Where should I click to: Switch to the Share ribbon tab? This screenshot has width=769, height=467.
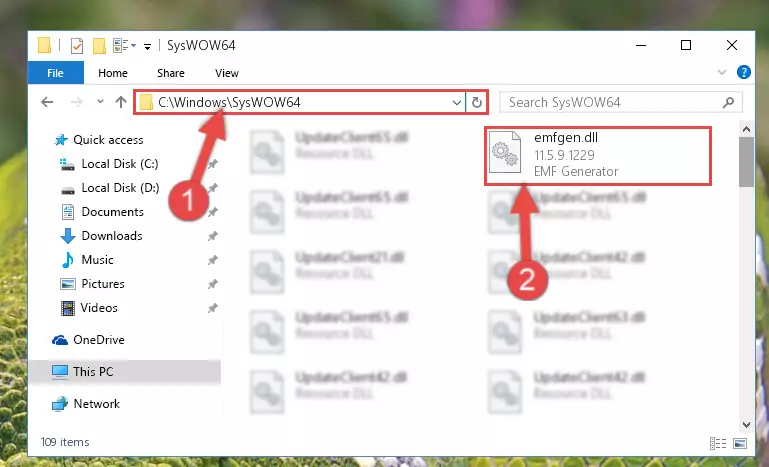pyautogui.click(x=171, y=73)
